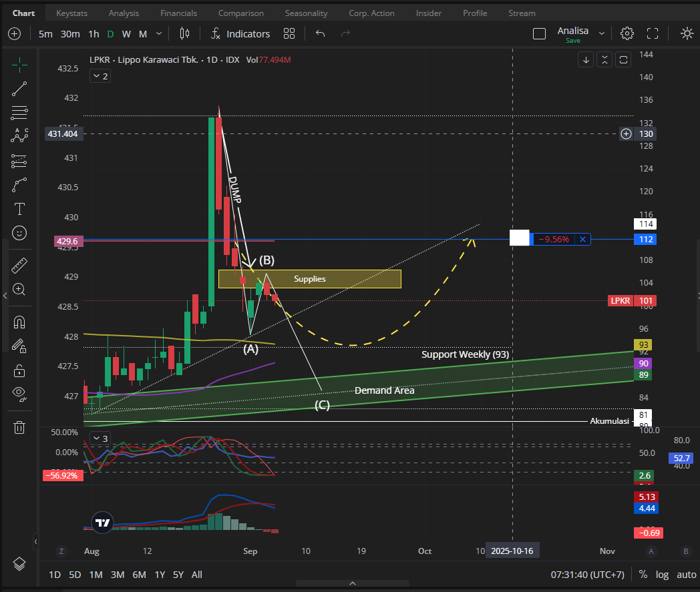Select the trend line drawing tool
This screenshot has height=592, width=700.
pyautogui.click(x=19, y=89)
